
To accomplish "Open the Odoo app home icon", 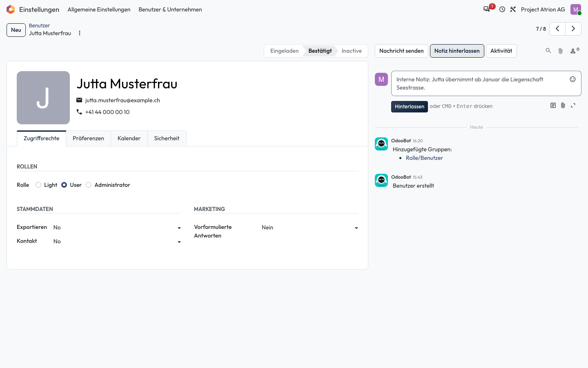I will point(11,9).
